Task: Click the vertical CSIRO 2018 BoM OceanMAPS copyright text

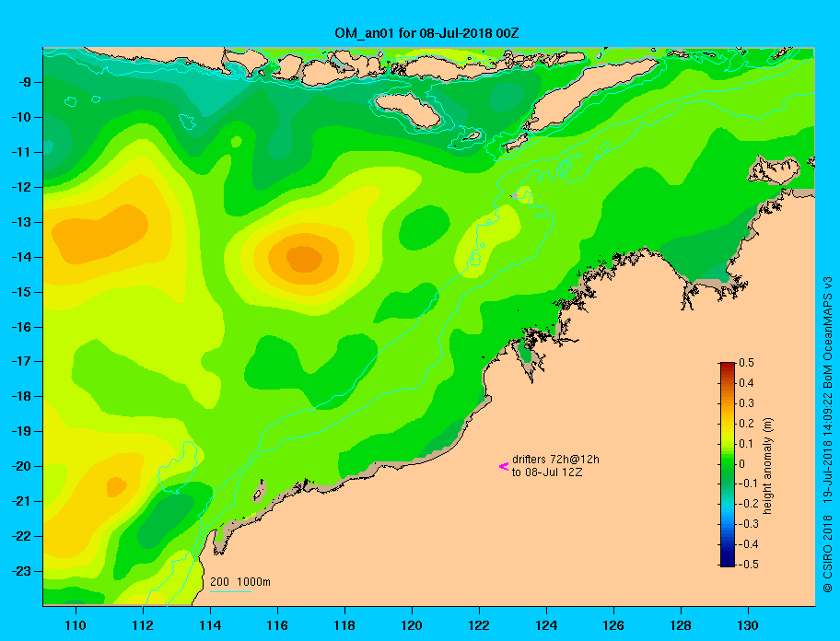Action: [x=828, y=435]
